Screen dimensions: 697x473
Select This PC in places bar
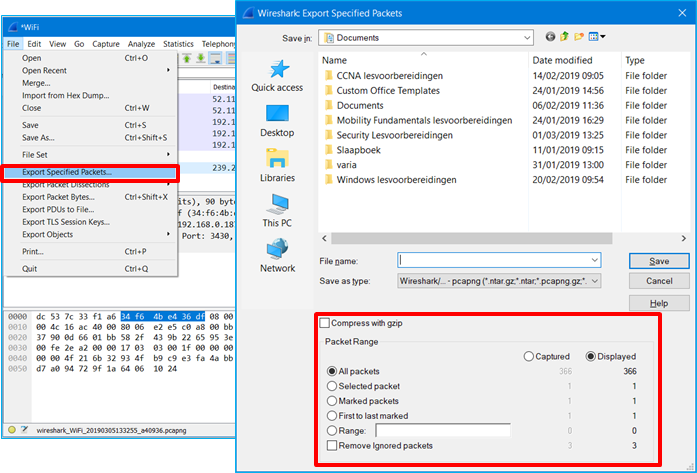pyautogui.click(x=277, y=211)
